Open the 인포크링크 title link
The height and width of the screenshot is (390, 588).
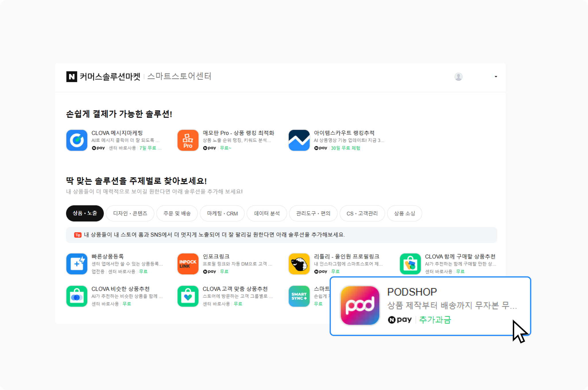pos(216,256)
